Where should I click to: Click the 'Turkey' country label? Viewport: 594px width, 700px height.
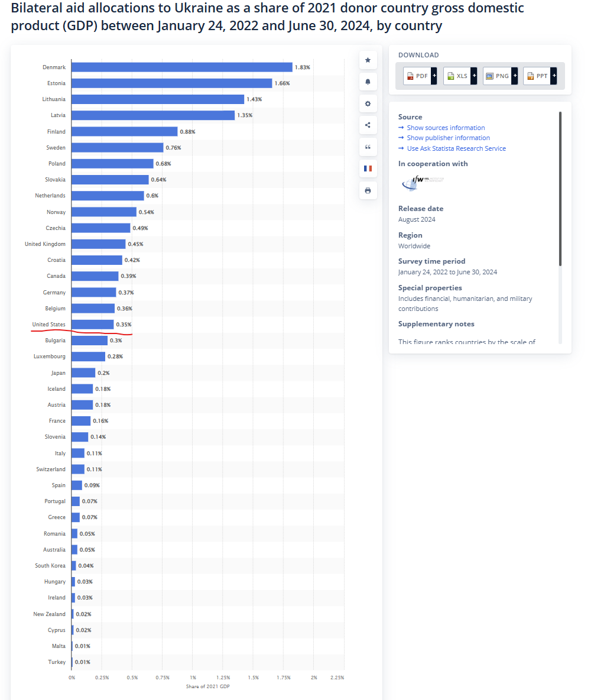57,662
